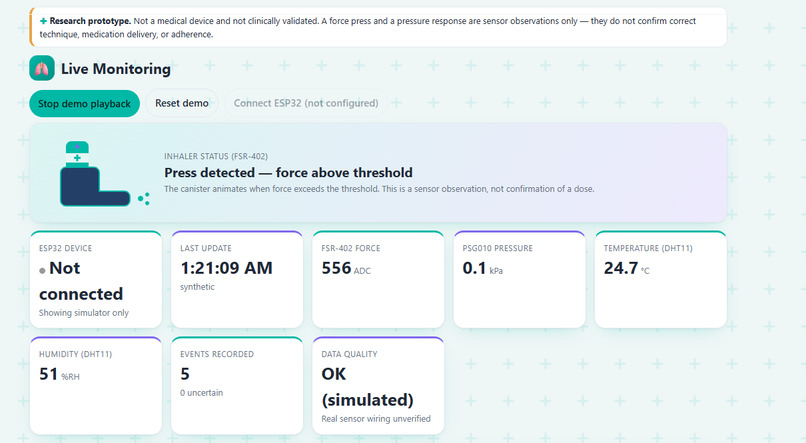Click the EVENTS RECORDED label
Image resolution: width=806 pixels, height=443 pixels.
coord(217,354)
